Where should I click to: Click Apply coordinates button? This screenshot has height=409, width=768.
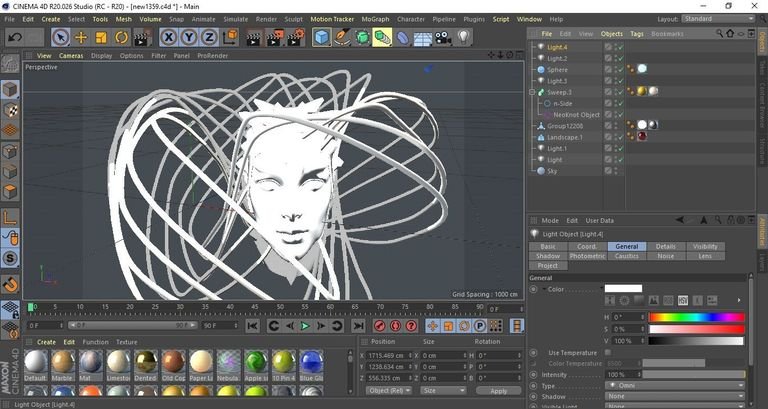coord(499,391)
